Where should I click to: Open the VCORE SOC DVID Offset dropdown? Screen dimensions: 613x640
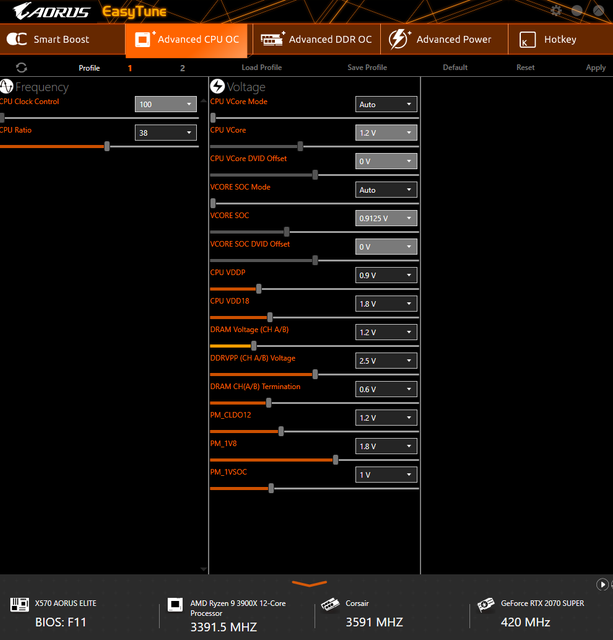point(386,247)
